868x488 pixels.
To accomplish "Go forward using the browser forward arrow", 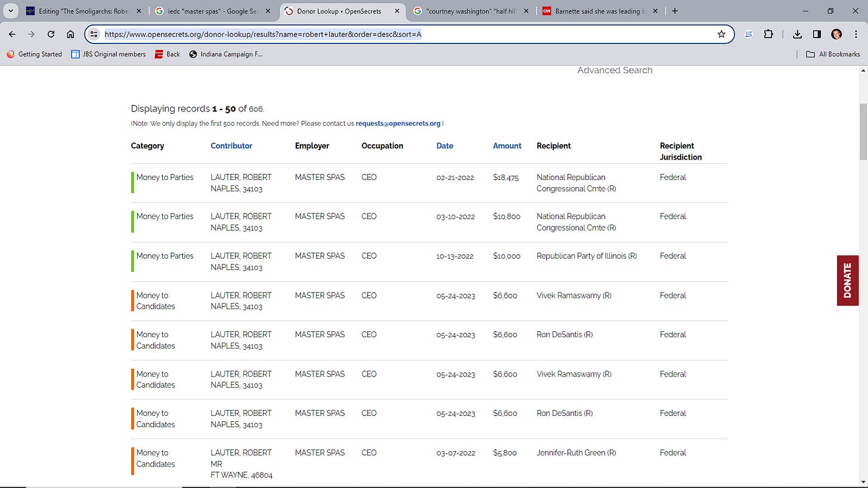I will [32, 35].
